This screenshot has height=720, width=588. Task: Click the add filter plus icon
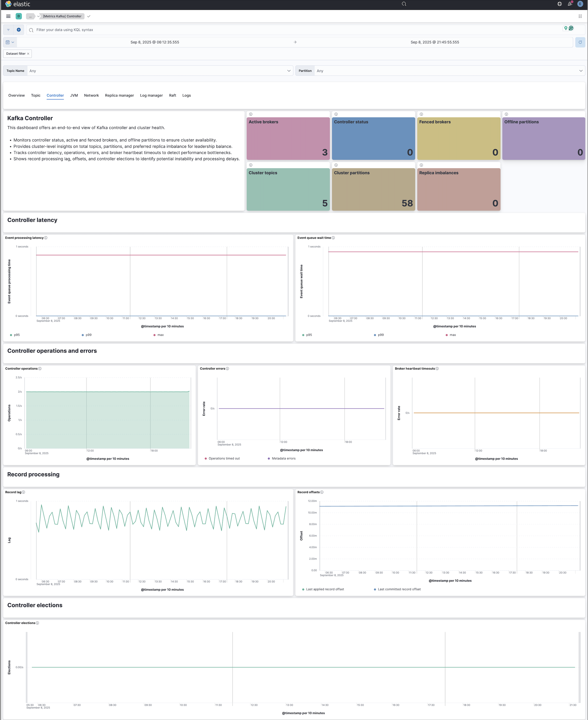tap(19, 30)
